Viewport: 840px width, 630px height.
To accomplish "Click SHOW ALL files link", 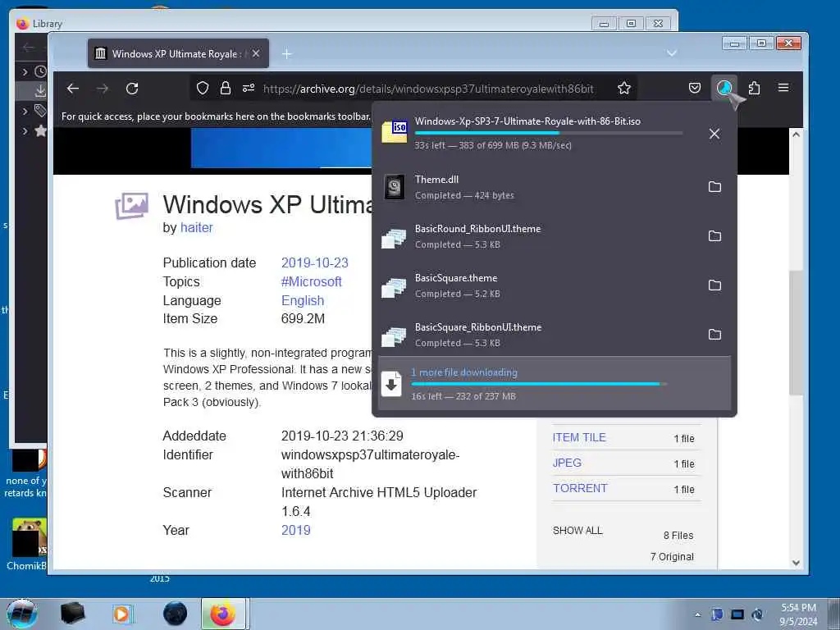I will pos(577,531).
